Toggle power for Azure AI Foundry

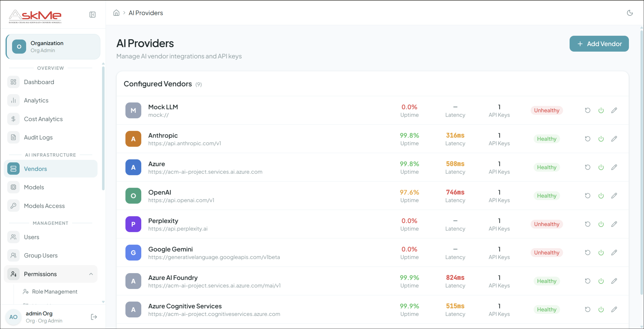(x=601, y=281)
